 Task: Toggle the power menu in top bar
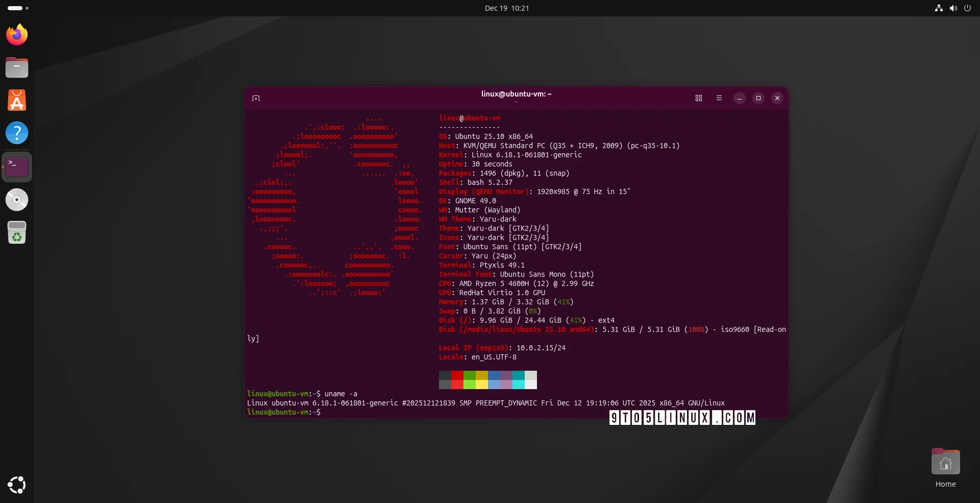pos(968,8)
